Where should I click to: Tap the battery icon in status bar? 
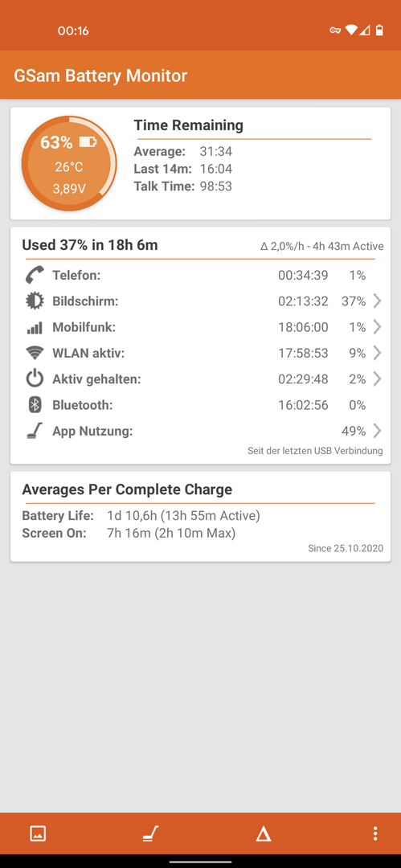[x=379, y=31]
